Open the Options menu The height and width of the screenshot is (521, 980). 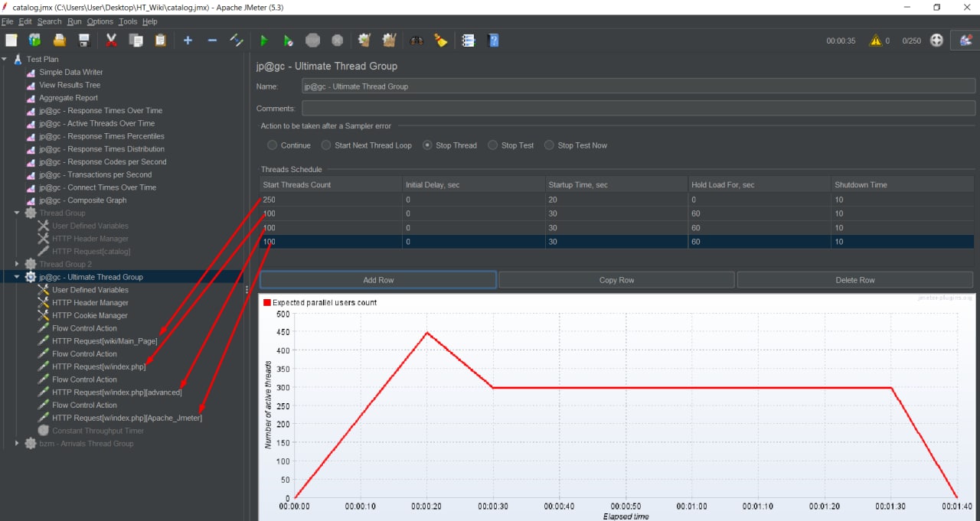pyautogui.click(x=100, y=21)
